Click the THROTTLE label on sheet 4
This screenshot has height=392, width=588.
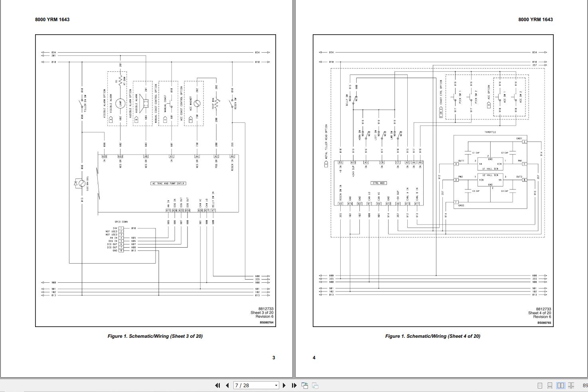490,132
